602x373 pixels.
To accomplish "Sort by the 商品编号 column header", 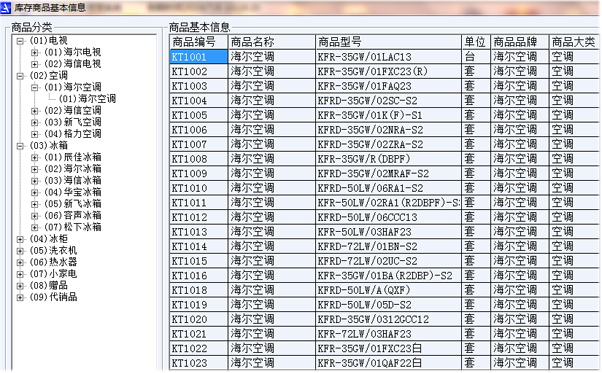I will [198, 42].
